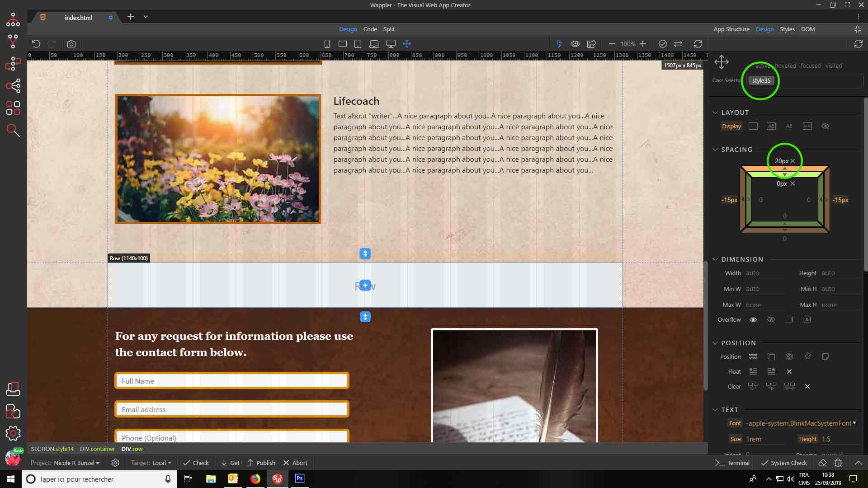Viewport: 868px width, 488px height.
Task: Choose float right option
Action: [x=771, y=371]
